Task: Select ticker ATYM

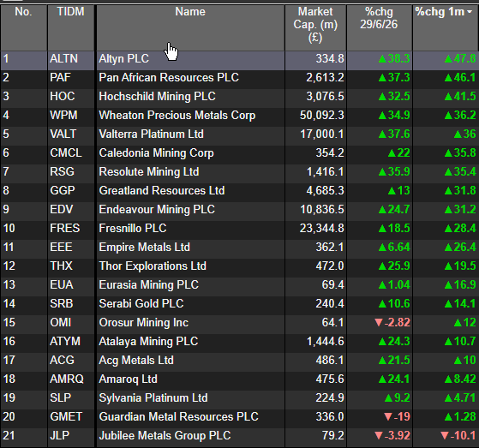Action: pos(65,342)
